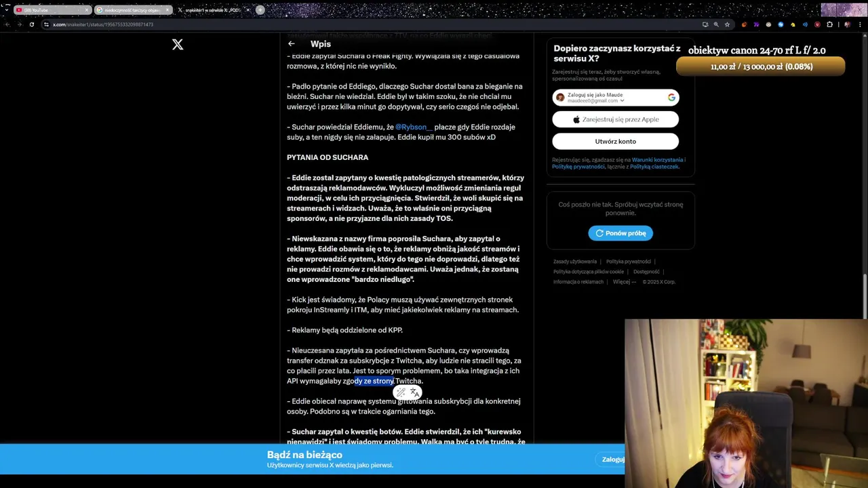
Task: Click the browser back arrow
Action: 7,24
